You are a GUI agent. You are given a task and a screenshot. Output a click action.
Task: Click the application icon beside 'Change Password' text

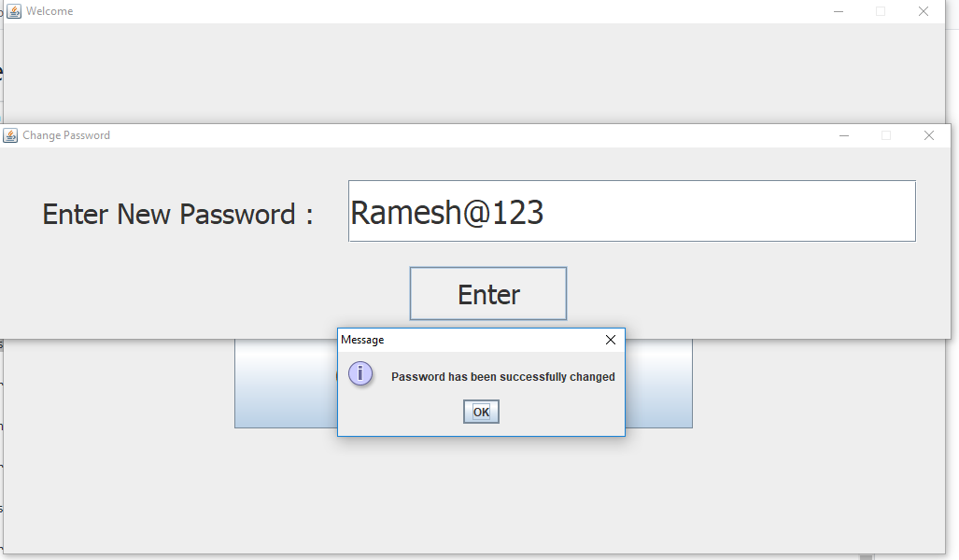click(9, 135)
